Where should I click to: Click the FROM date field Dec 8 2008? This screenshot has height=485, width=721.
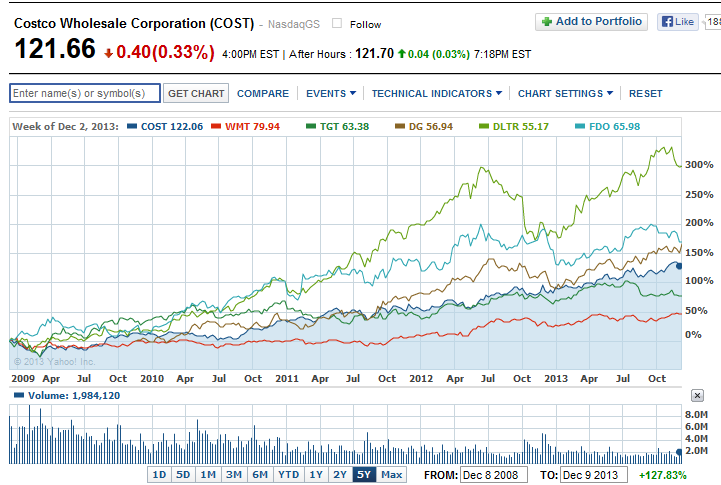(x=493, y=475)
